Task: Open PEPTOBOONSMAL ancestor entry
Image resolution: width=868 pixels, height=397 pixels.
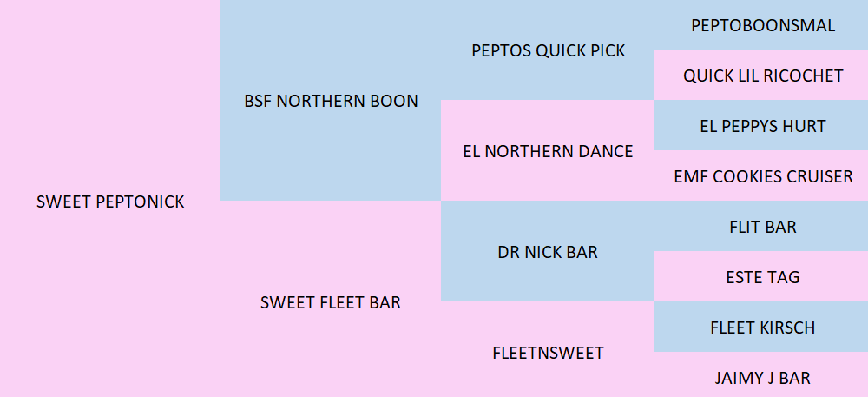Action: pos(760,25)
